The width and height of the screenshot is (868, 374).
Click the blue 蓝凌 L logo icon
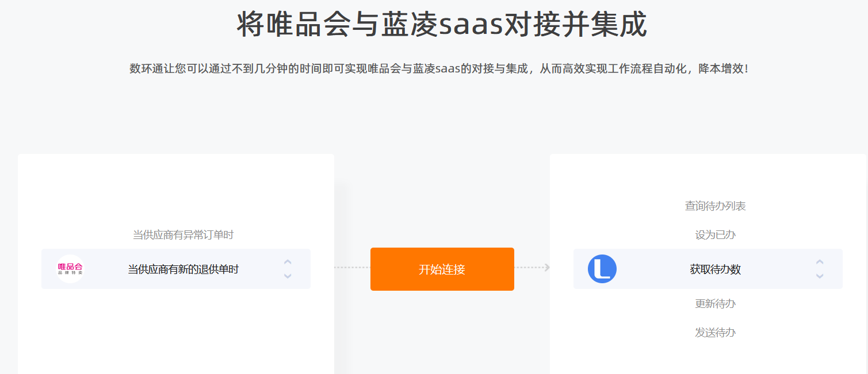click(602, 268)
